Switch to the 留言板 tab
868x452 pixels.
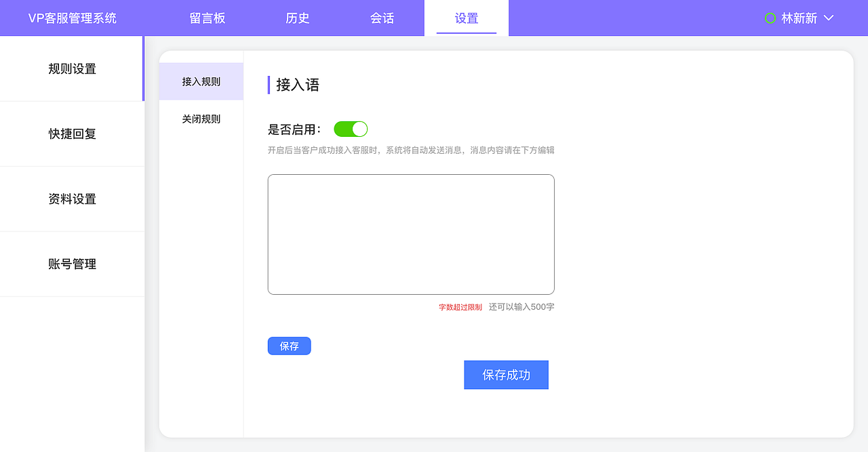tap(208, 18)
